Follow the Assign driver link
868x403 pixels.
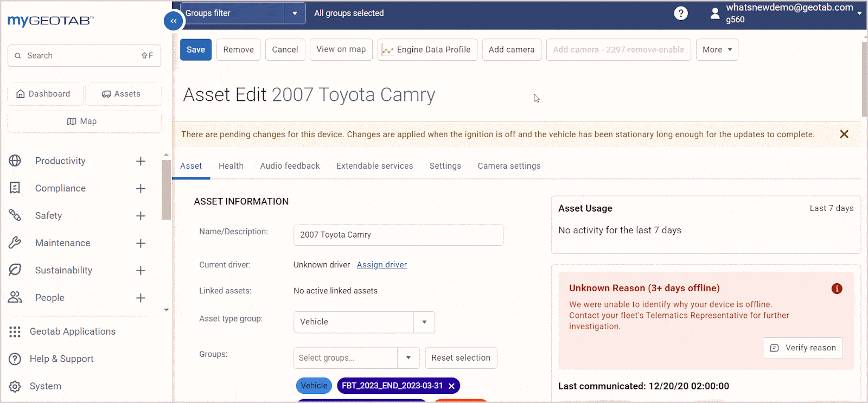pos(382,265)
